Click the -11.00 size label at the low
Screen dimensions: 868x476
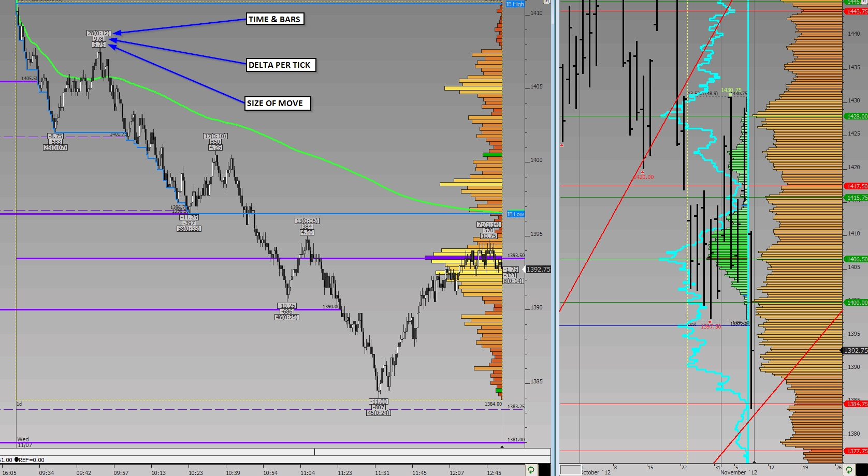pos(379,401)
